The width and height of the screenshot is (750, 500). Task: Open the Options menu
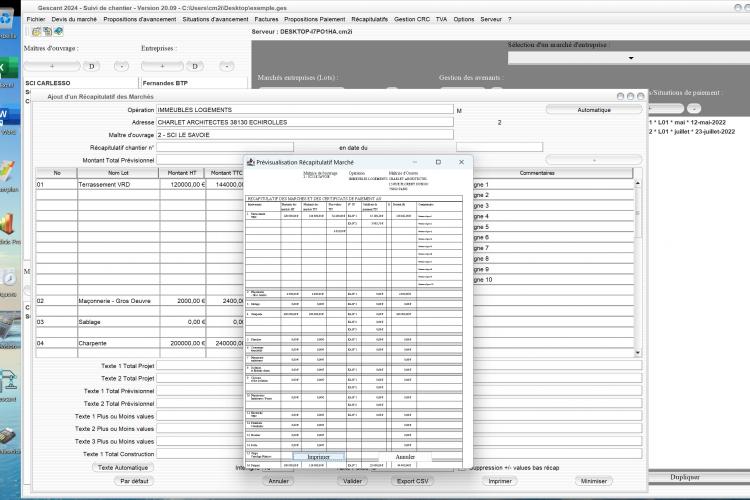pos(463,19)
